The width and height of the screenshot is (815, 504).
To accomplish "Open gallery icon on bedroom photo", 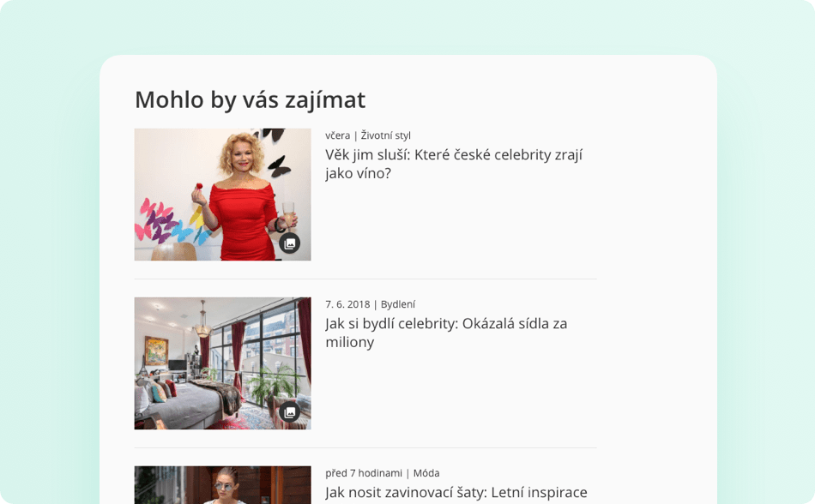I will pyautogui.click(x=289, y=412).
